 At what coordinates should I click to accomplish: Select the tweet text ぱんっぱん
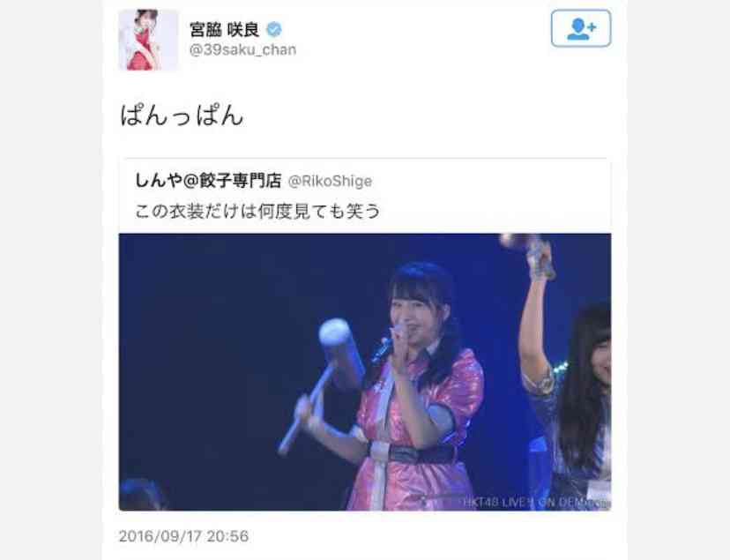[x=182, y=115]
